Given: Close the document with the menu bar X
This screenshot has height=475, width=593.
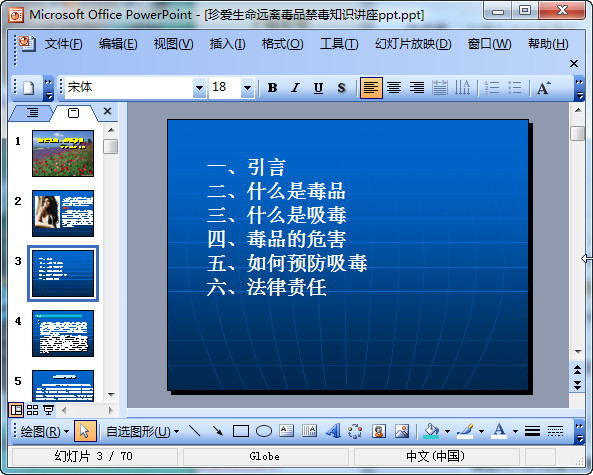Looking at the screenshot, I should [574, 64].
